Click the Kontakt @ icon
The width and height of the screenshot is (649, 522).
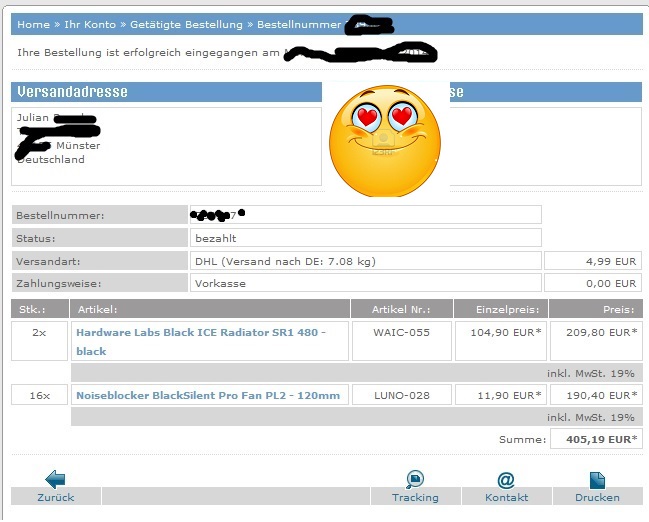(x=506, y=480)
